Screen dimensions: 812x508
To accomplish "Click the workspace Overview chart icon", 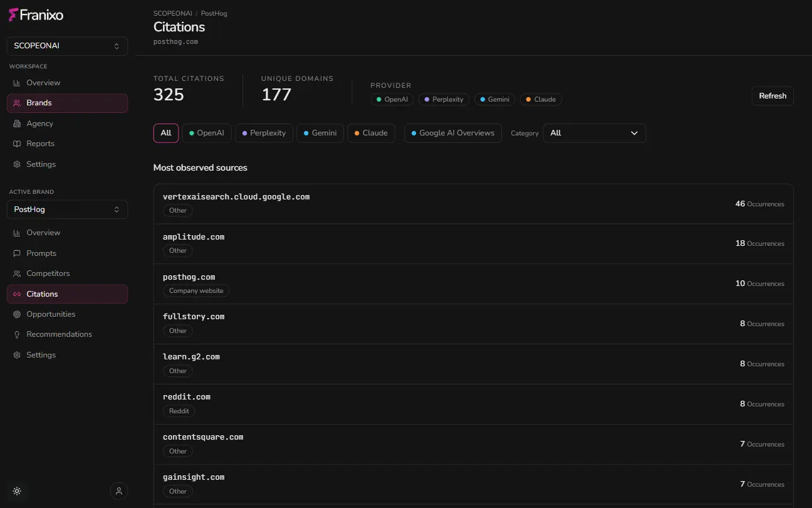I will [x=17, y=83].
